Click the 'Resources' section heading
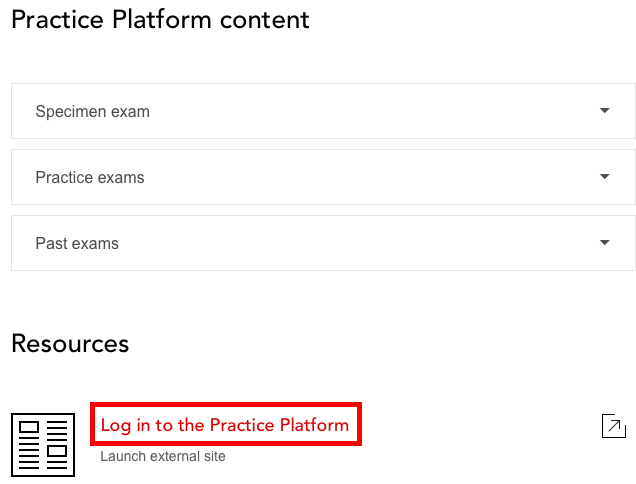Screen dimensions: 636x484 70,344
